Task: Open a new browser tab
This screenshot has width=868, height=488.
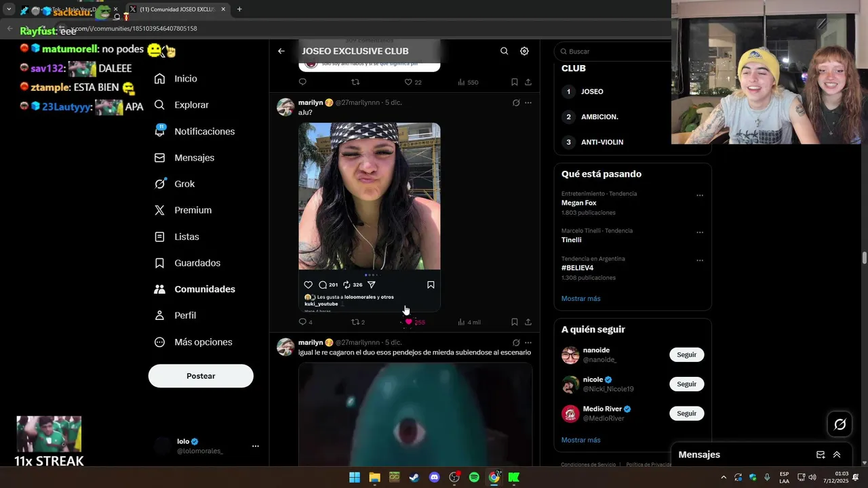Action: (239, 9)
